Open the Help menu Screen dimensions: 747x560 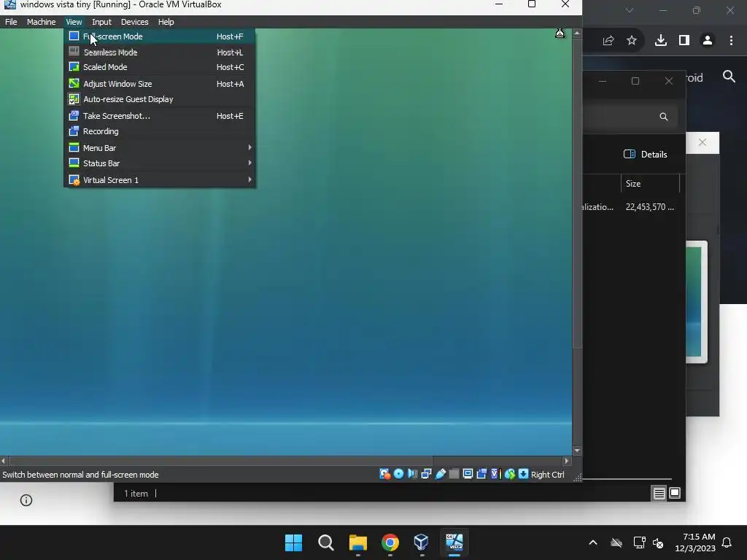coord(166,22)
